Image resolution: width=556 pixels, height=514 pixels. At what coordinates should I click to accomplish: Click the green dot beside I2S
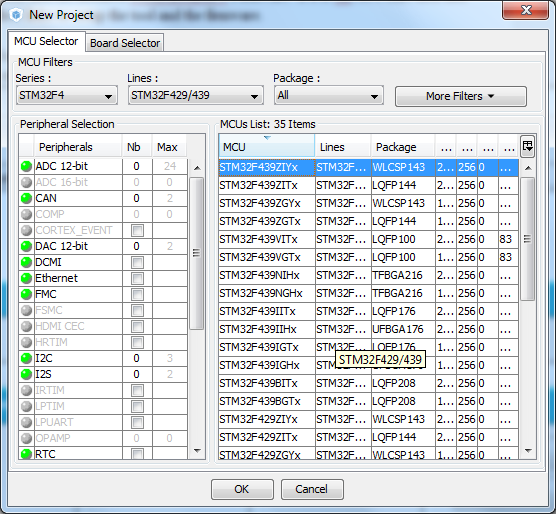click(26, 374)
